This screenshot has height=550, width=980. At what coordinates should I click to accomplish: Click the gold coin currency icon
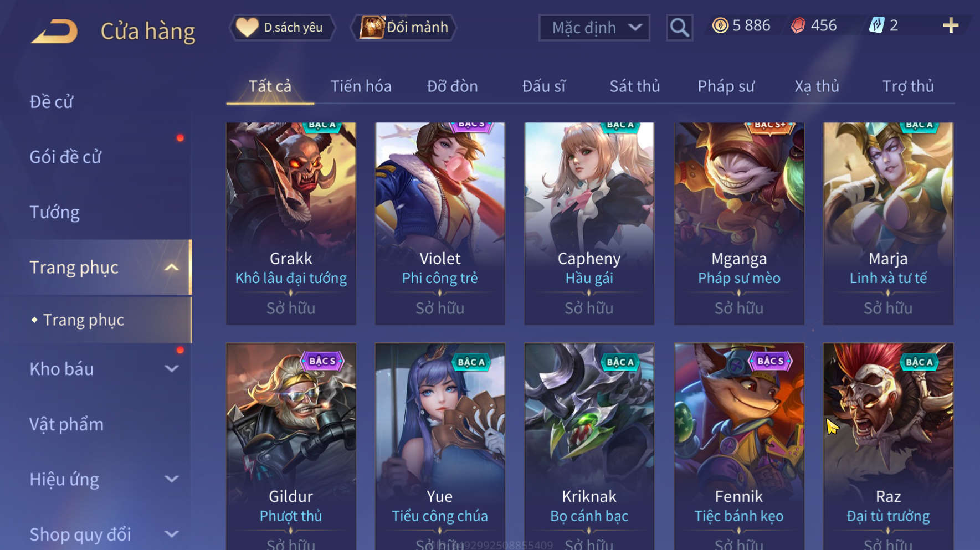point(720,25)
